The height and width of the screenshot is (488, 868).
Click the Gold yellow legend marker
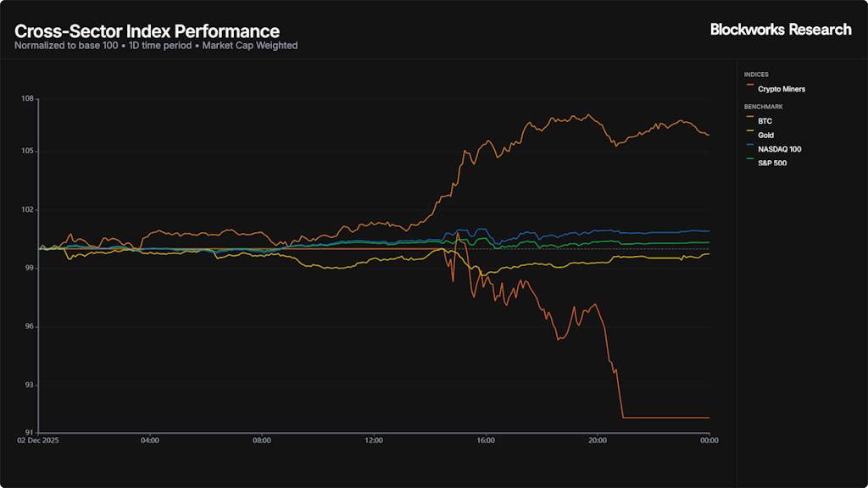(749, 135)
